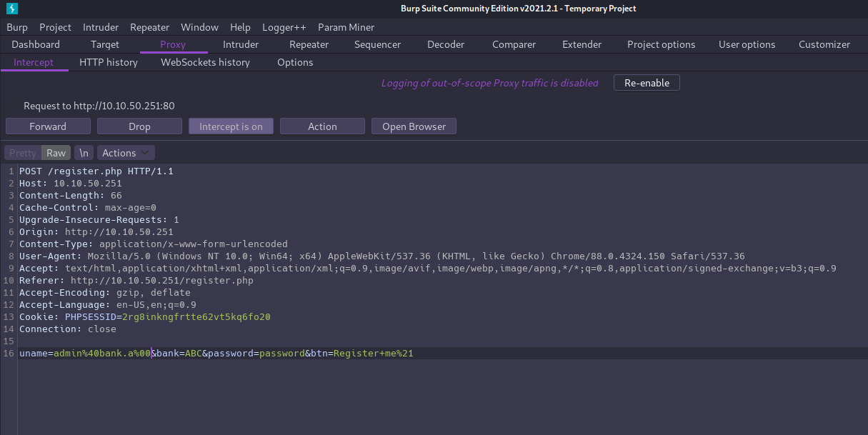
Task: Click the User-Agent header line
Action: [x=382, y=256]
